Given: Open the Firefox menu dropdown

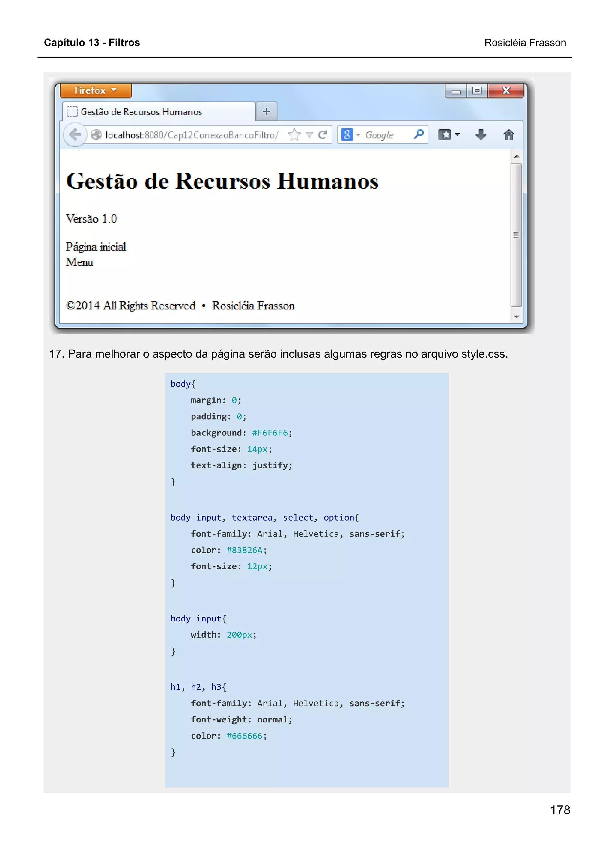Looking at the screenshot, I should pos(95,90).
